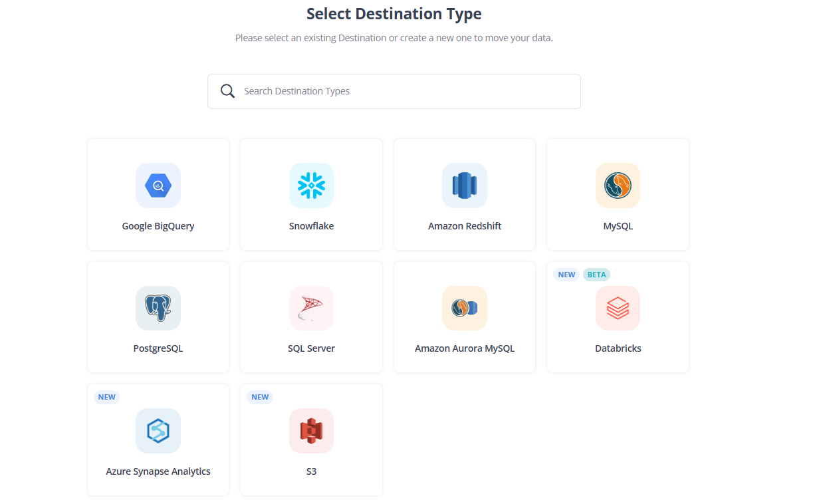Click the NEW badge on S3 card
This screenshot has width=823, height=504.
[260, 397]
